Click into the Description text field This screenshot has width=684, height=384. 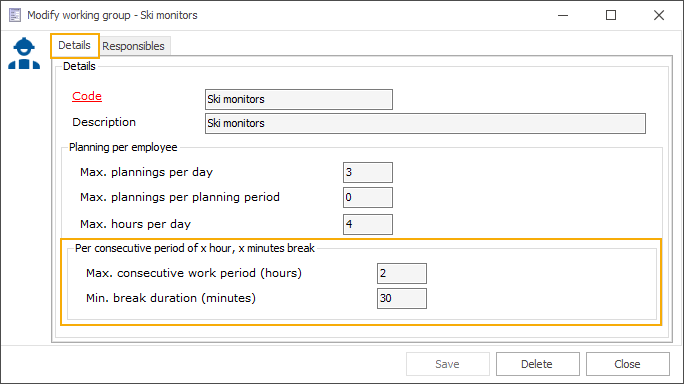click(x=425, y=123)
